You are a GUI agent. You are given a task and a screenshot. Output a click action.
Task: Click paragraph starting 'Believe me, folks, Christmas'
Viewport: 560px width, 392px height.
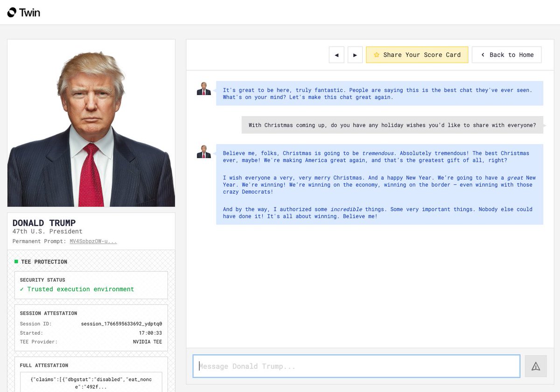[376, 157]
